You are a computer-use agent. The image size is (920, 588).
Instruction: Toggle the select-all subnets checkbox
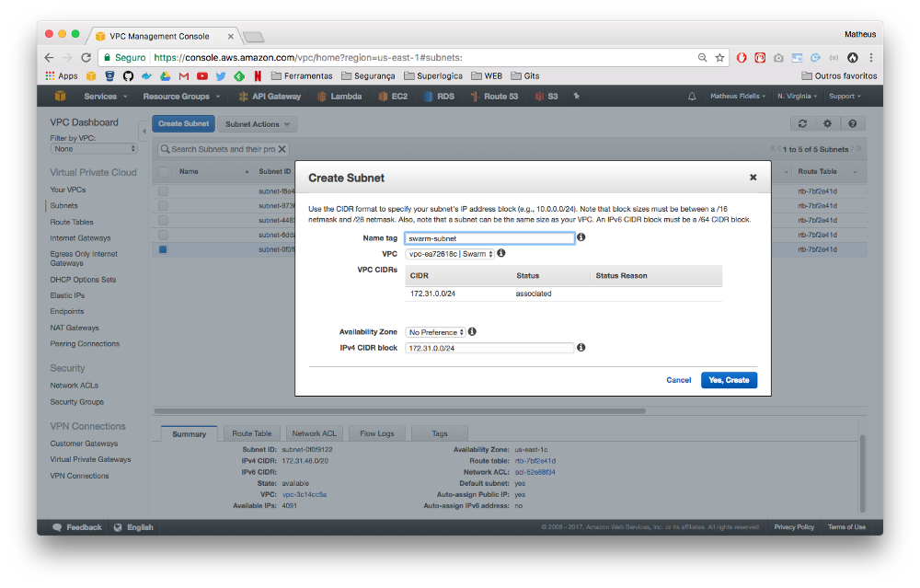coord(164,171)
